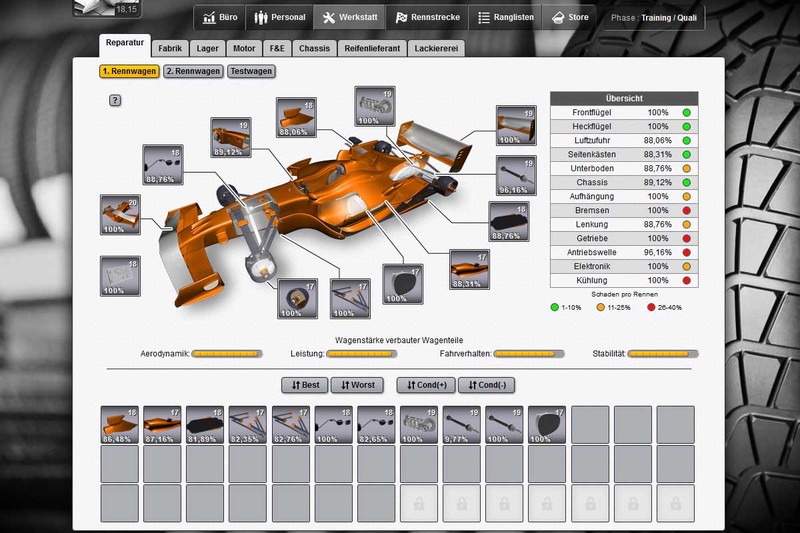Select the installed electronics part level 18 at 100%
Image resolution: width=800 pixels, height=533 pixels.
point(120,276)
